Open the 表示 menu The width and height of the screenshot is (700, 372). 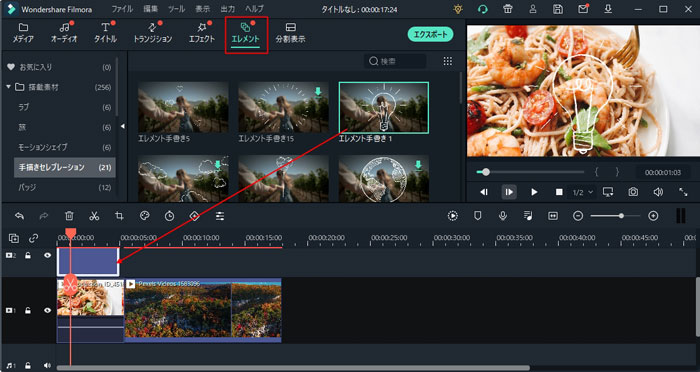point(203,9)
